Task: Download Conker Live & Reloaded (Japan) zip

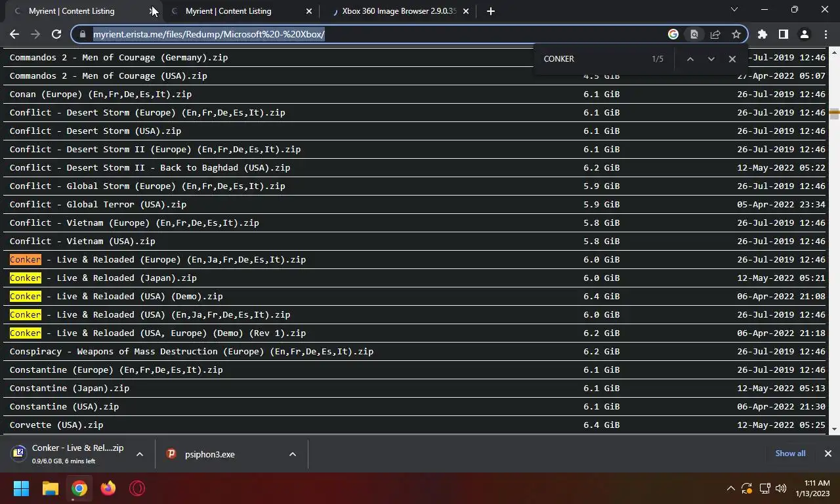Action: tap(103, 278)
